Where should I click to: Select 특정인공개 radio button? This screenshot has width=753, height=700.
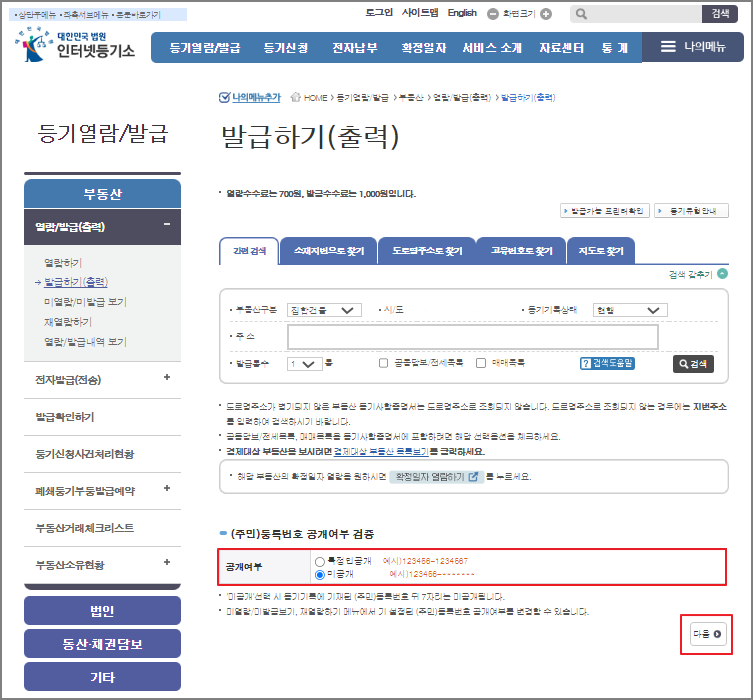320,561
